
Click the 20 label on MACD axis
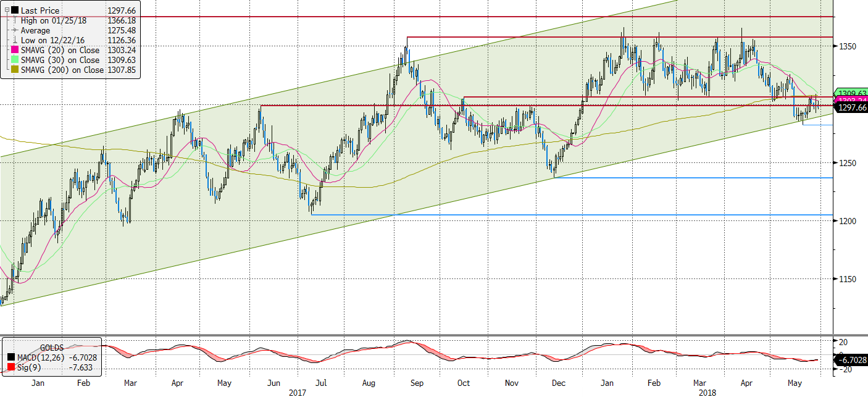(x=842, y=342)
